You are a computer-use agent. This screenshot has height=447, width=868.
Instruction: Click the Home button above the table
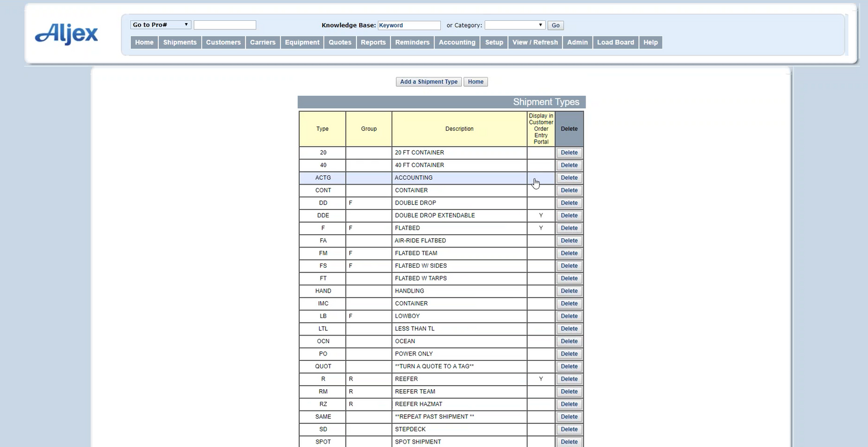pos(476,82)
